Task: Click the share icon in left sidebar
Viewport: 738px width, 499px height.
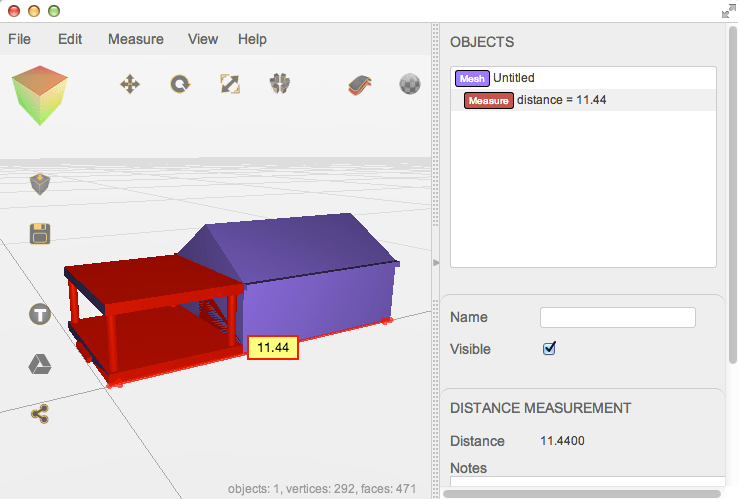Action: point(40,414)
